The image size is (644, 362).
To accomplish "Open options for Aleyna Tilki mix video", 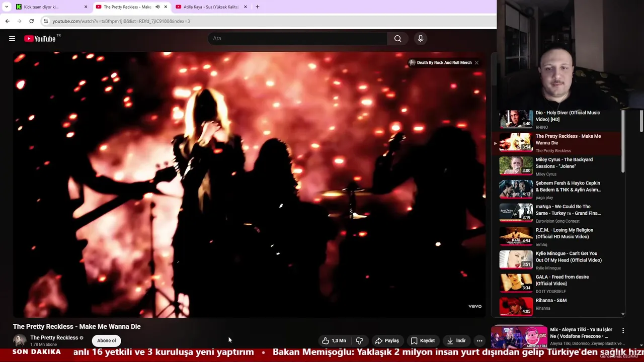I will tap(623, 331).
